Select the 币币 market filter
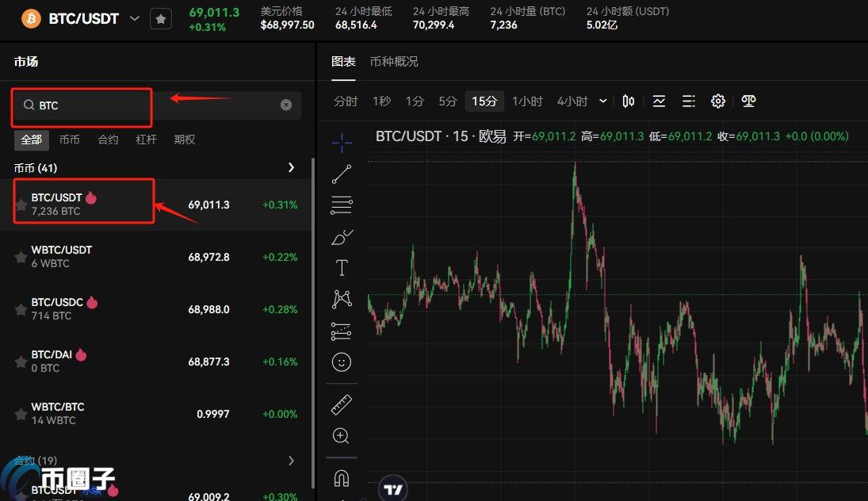The height and width of the screenshot is (501, 868). click(70, 140)
